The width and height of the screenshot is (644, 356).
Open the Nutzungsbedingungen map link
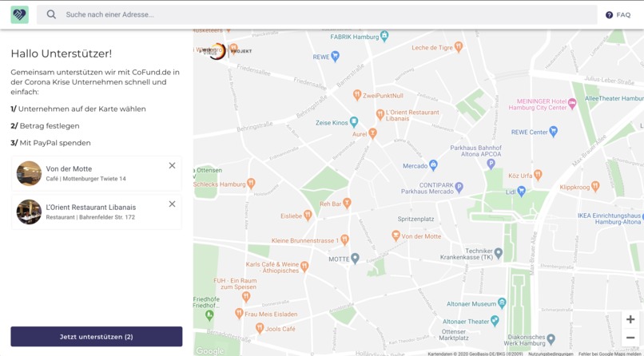tap(551, 354)
